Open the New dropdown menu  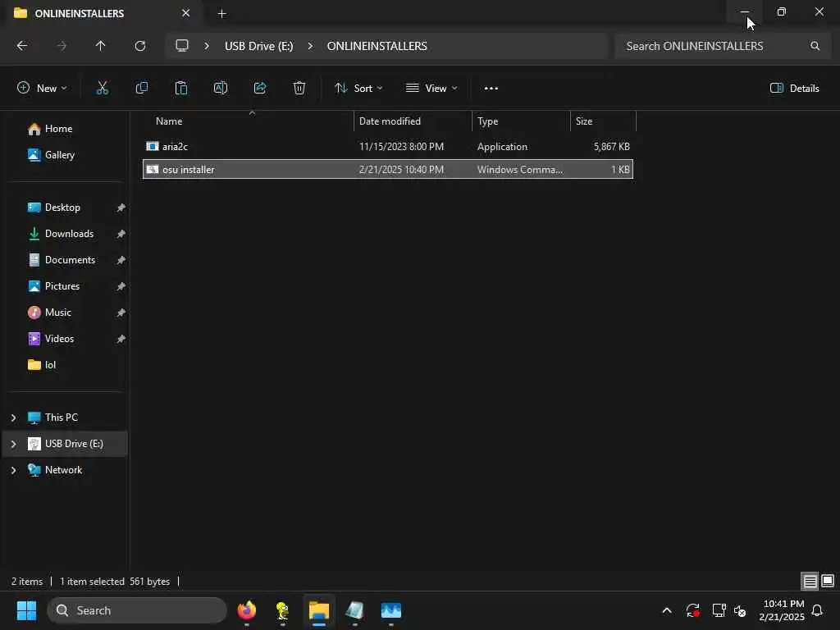[x=42, y=89]
